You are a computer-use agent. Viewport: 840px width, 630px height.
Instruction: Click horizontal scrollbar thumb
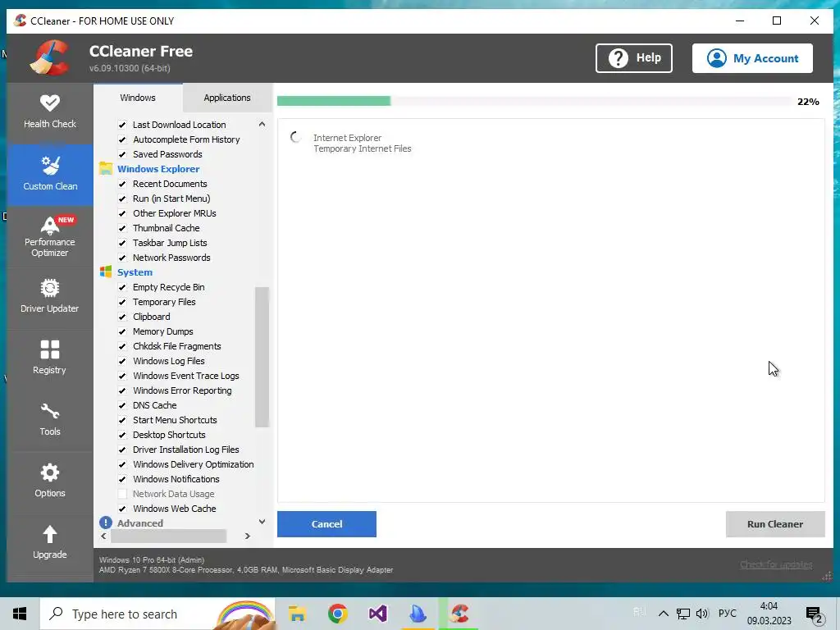coord(169,536)
